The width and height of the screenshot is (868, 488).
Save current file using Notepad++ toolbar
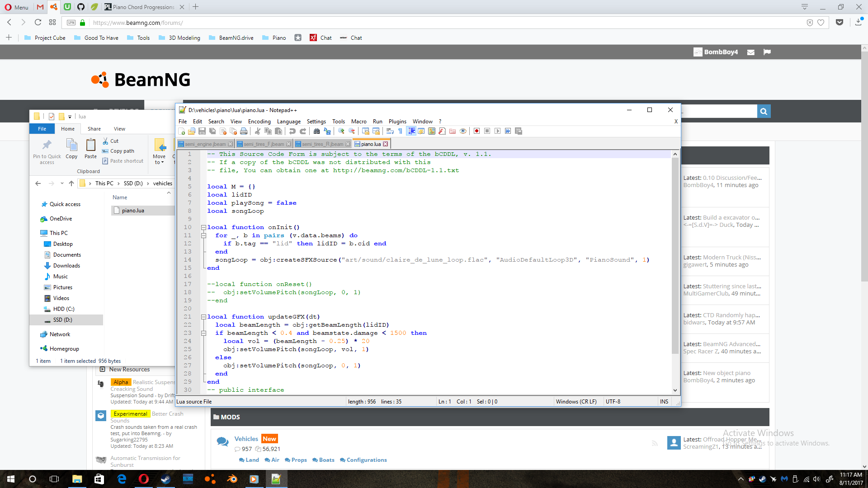202,131
